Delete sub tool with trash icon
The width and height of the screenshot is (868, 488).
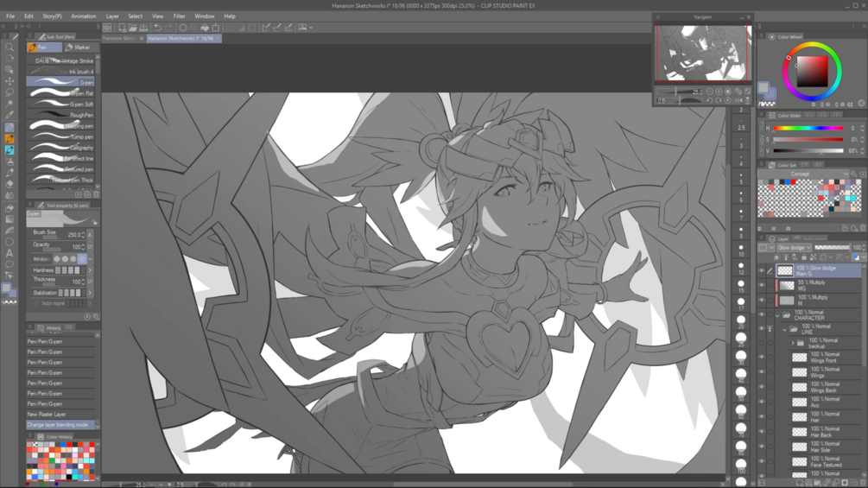[96, 194]
